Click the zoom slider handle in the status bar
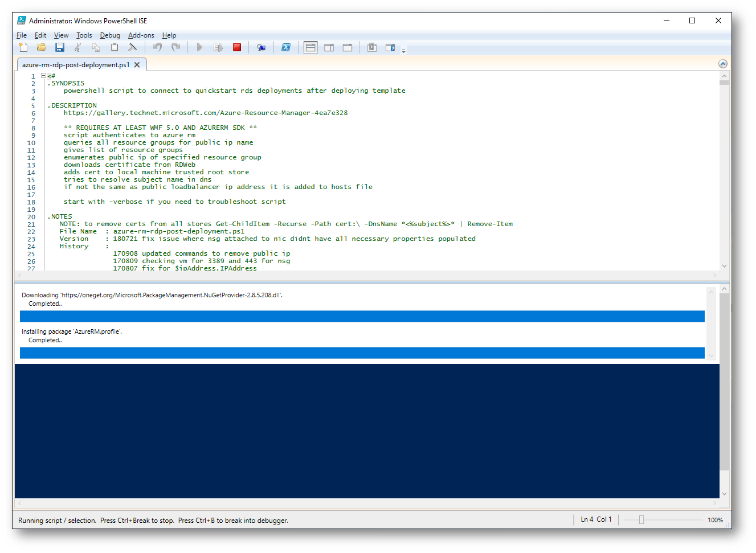The height and width of the screenshot is (553, 756). (x=641, y=519)
